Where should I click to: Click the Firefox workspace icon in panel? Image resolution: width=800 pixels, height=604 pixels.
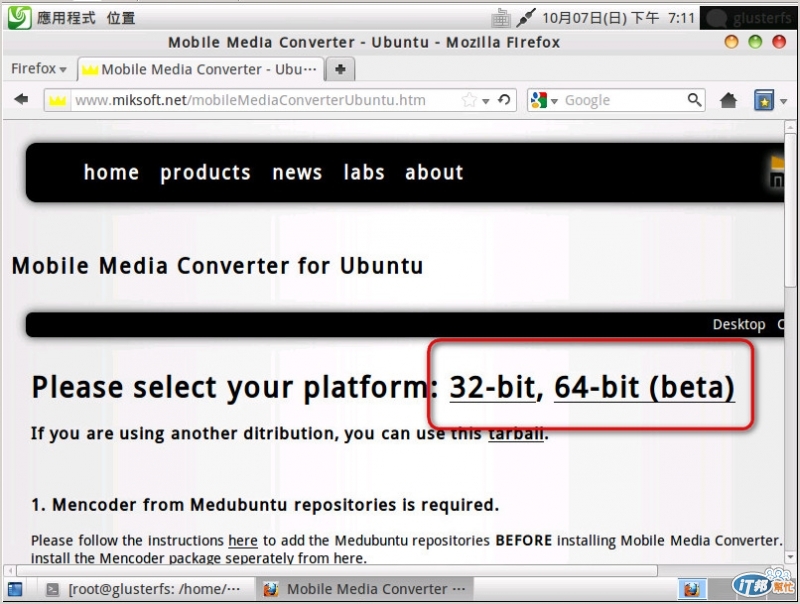(x=692, y=590)
